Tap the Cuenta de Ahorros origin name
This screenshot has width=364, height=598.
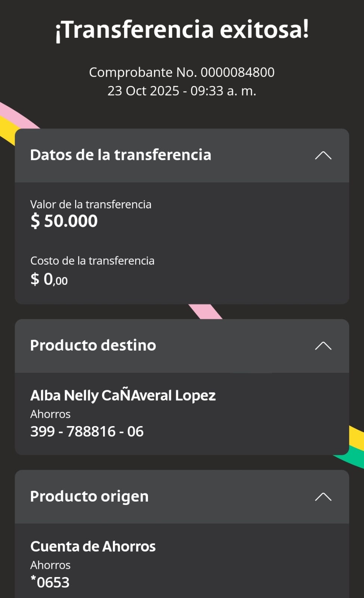click(93, 546)
